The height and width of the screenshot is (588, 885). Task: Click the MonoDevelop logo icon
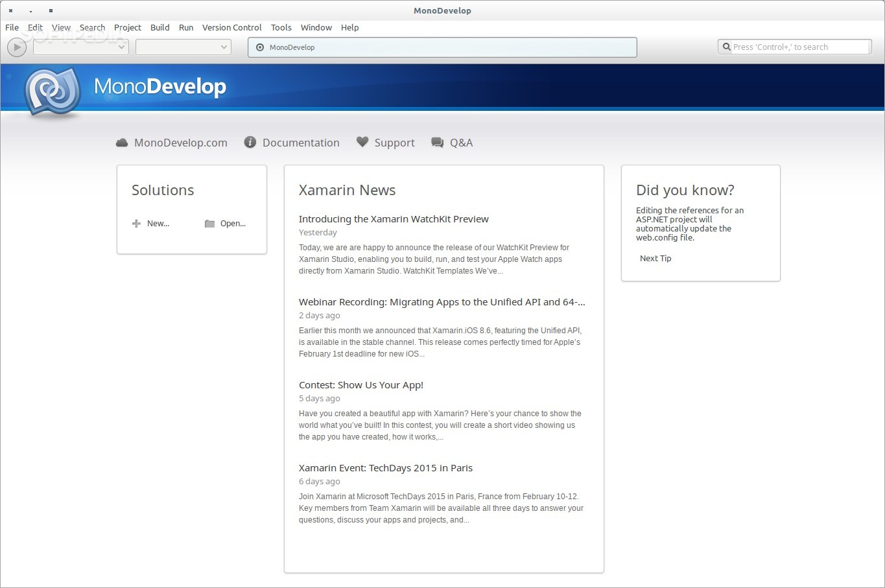pos(53,92)
